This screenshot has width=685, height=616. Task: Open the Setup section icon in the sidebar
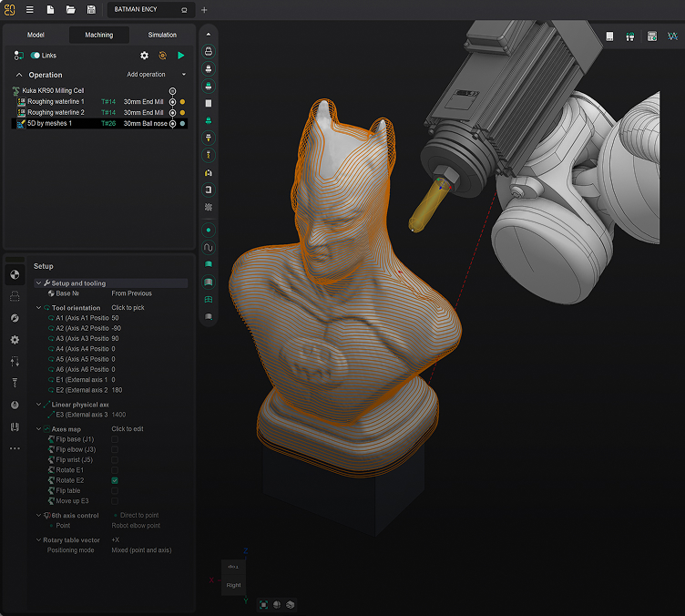15,275
